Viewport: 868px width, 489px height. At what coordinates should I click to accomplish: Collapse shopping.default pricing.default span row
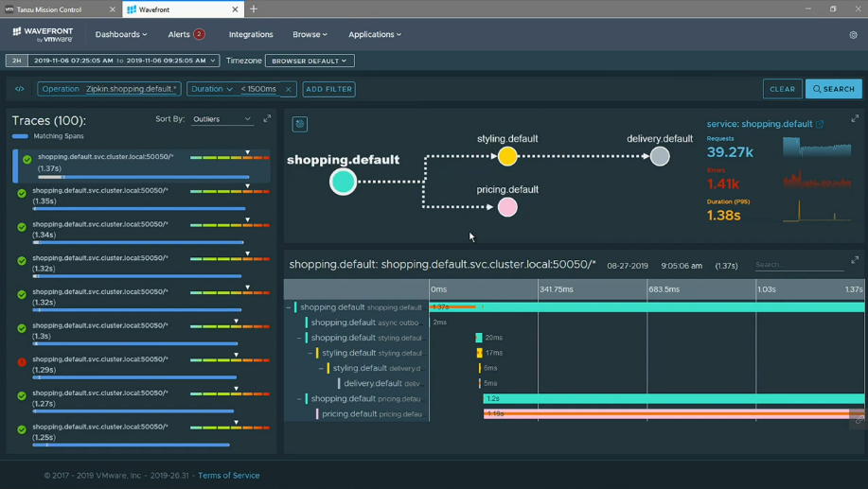pyautogui.click(x=299, y=399)
